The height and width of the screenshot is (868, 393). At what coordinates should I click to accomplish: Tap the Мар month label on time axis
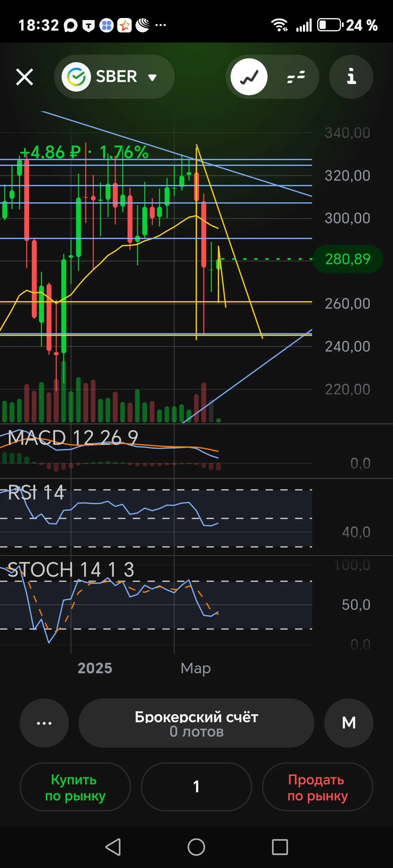point(196,669)
